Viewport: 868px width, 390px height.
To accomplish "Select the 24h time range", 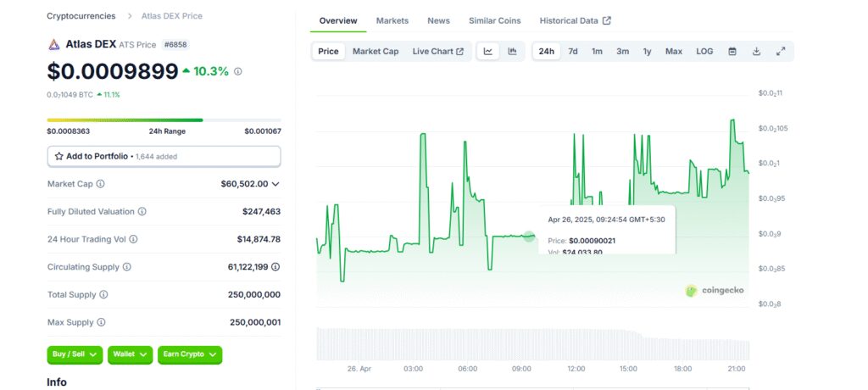I will pos(547,52).
